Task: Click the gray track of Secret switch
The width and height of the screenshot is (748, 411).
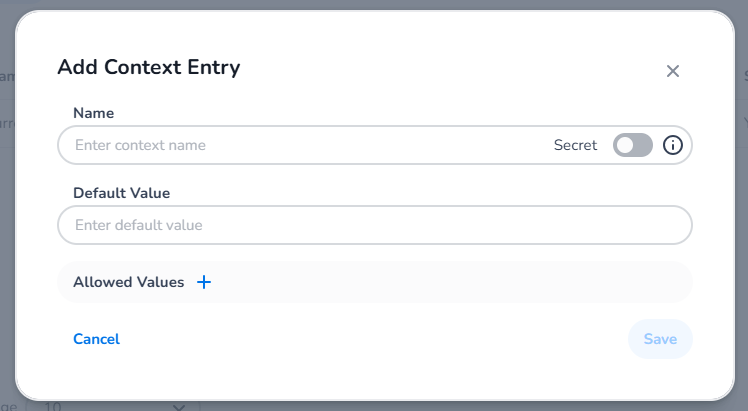Action: coord(643,145)
